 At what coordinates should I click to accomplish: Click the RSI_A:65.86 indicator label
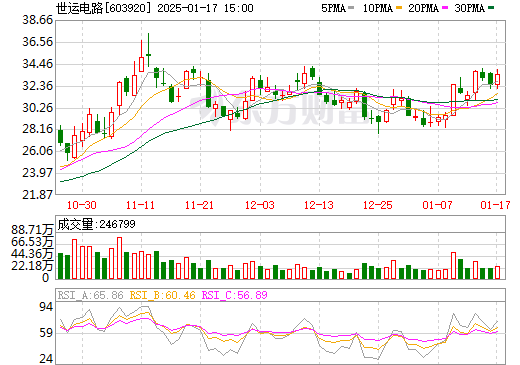[91, 295]
